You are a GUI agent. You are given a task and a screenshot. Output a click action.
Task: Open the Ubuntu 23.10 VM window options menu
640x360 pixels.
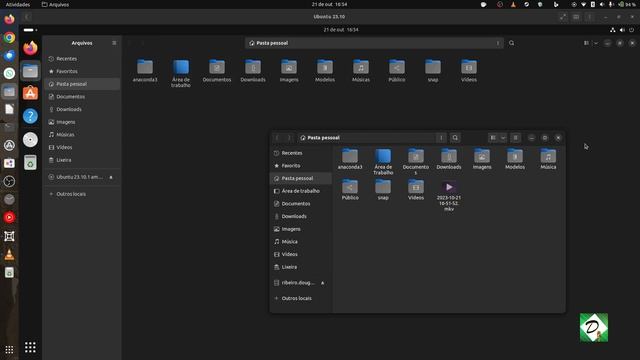pyautogui.click(x=589, y=17)
